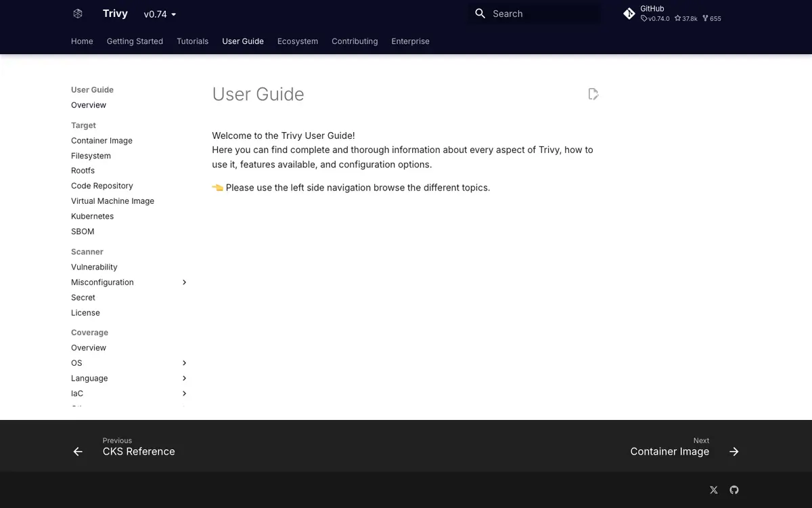Open SBOM in sidebar

[83, 232]
